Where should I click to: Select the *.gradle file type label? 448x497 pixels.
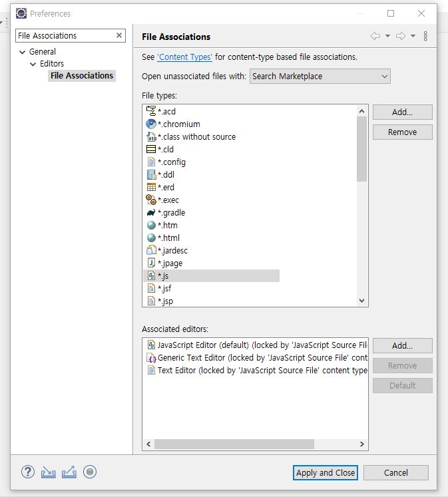point(172,213)
